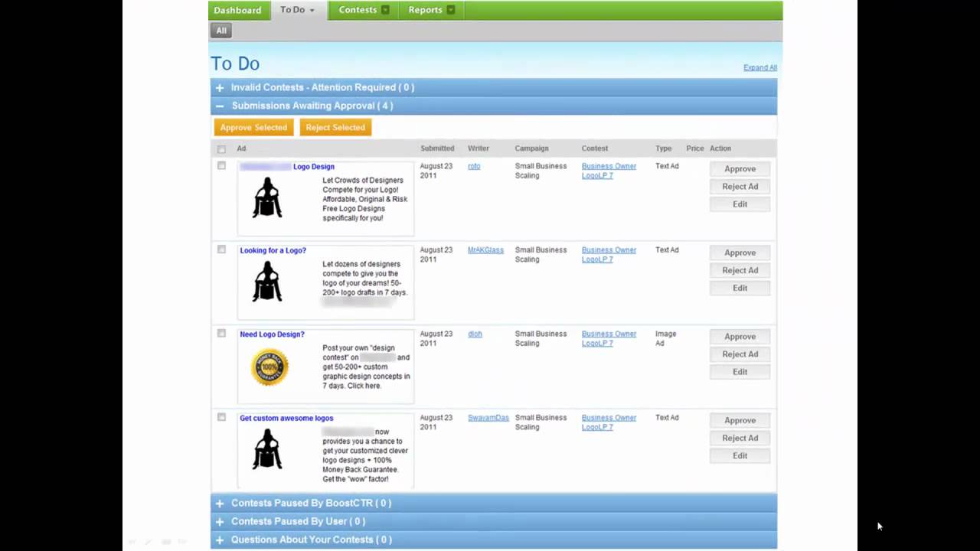This screenshot has width=980, height=551.
Task: Edit the SwayamDas ad submission
Action: [740, 455]
